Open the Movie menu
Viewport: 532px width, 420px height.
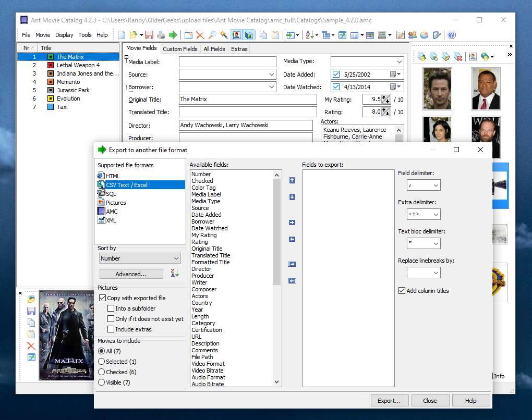point(43,35)
